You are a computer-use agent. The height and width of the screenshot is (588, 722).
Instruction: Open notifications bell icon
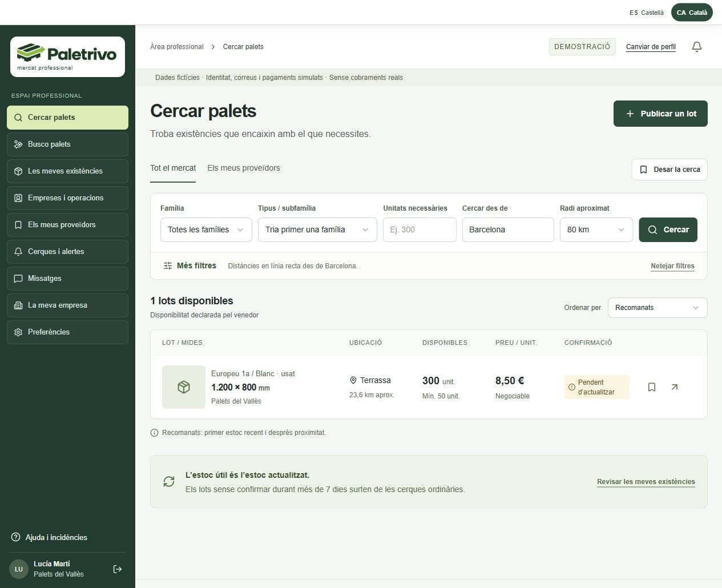pos(696,47)
